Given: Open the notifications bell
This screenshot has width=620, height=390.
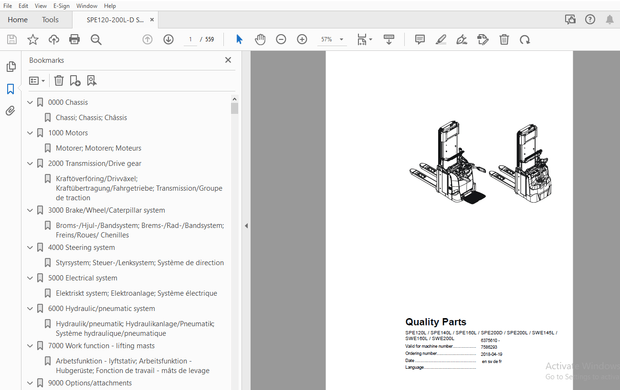Looking at the screenshot, I should 610,19.
